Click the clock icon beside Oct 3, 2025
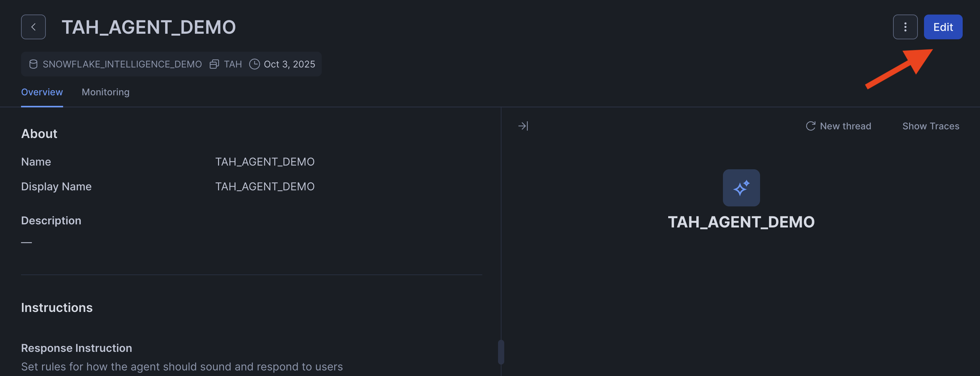 (254, 64)
